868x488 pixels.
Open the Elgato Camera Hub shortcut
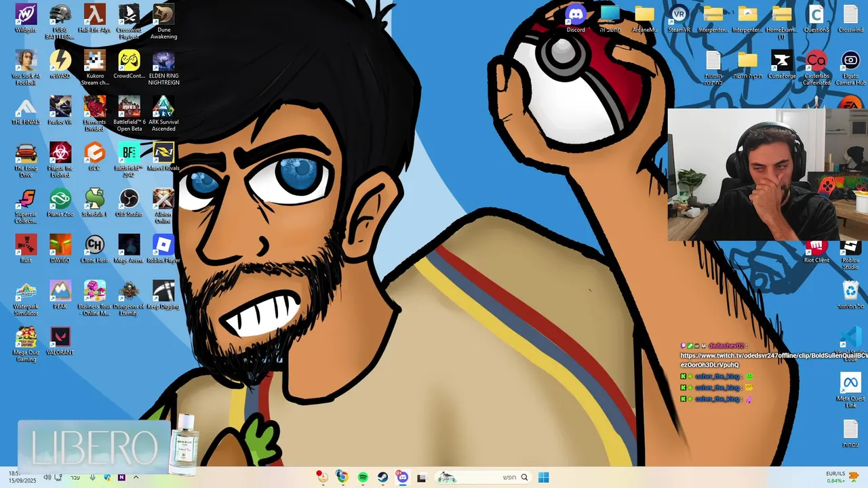click(x=850, y=68)
